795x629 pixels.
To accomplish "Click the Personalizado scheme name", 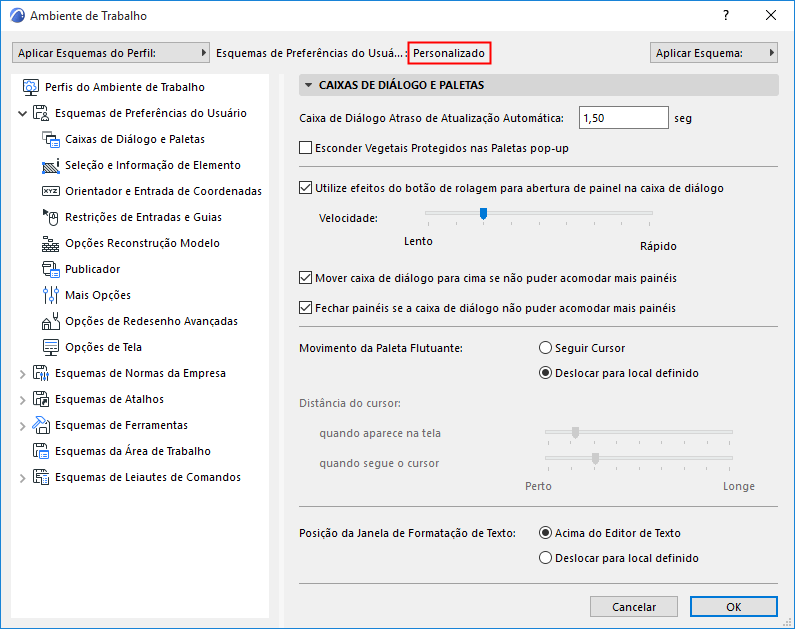I will click(449, 53).
